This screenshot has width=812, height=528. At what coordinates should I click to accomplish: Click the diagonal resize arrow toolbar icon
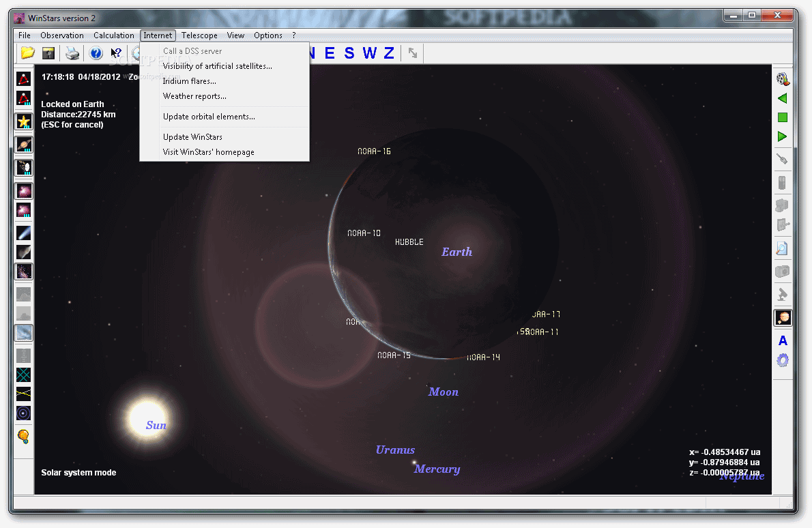tap(413, 53)
